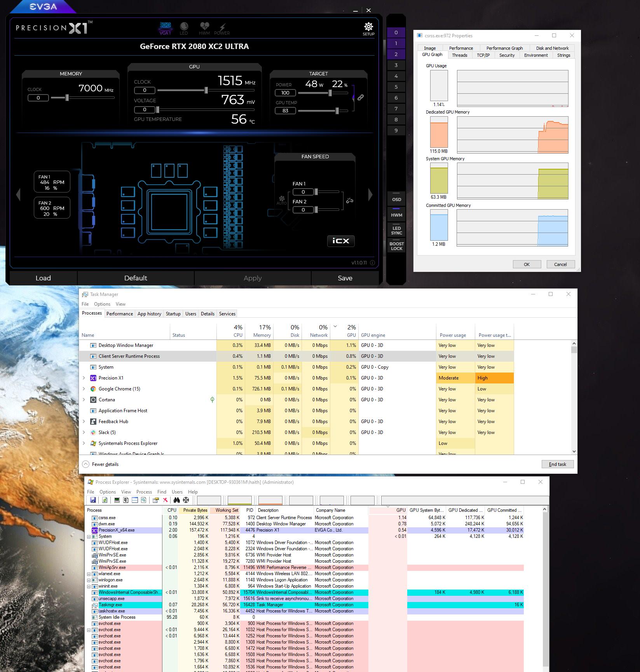640x672 pixels.
Task: Expand the Feedback Hub process row
Action: point(84,422)
